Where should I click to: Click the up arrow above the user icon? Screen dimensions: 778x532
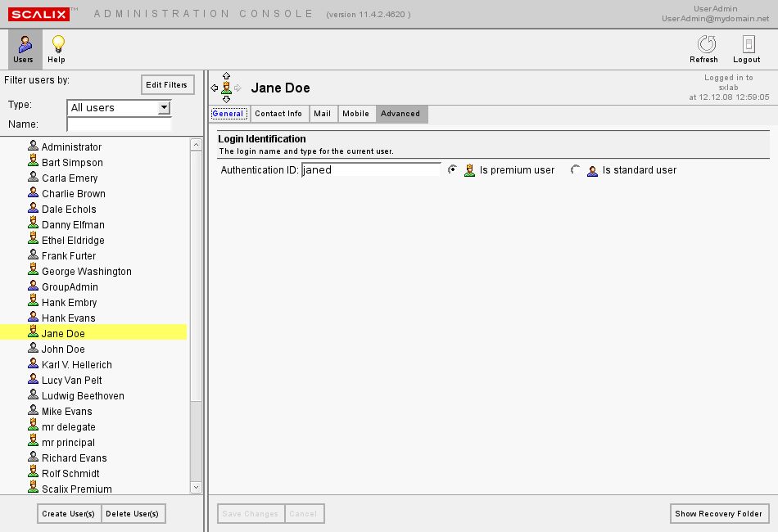click(x=227, y=77)
